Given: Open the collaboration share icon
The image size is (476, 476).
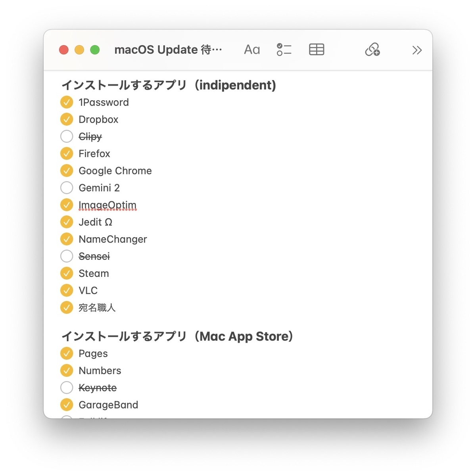Looking at the screenshot, I should pos(372,50).
